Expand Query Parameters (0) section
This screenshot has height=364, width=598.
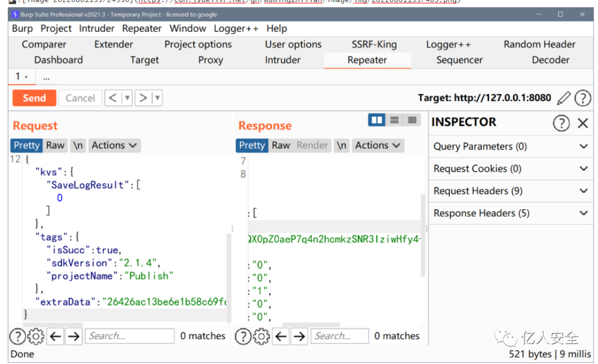pyautogui.click(x=511, y=147)
